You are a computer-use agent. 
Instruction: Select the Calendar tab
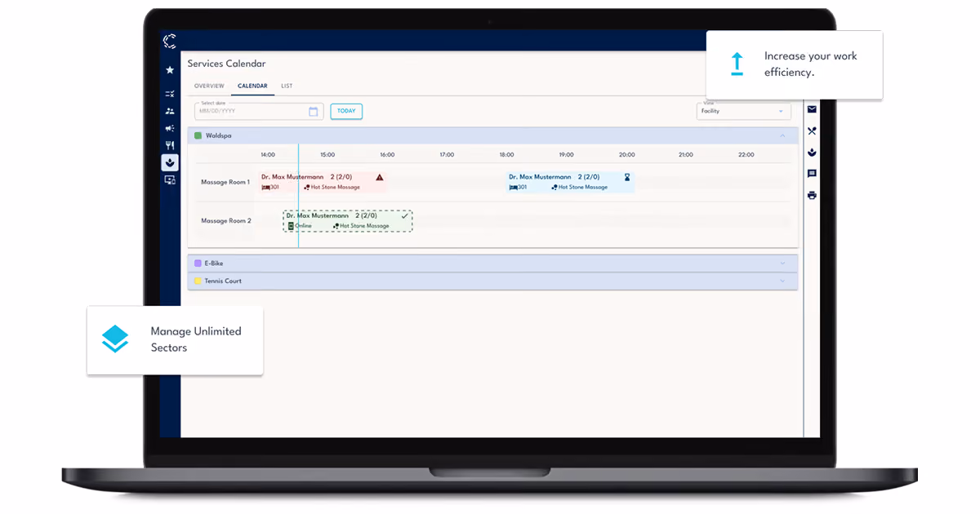(252, 86)
